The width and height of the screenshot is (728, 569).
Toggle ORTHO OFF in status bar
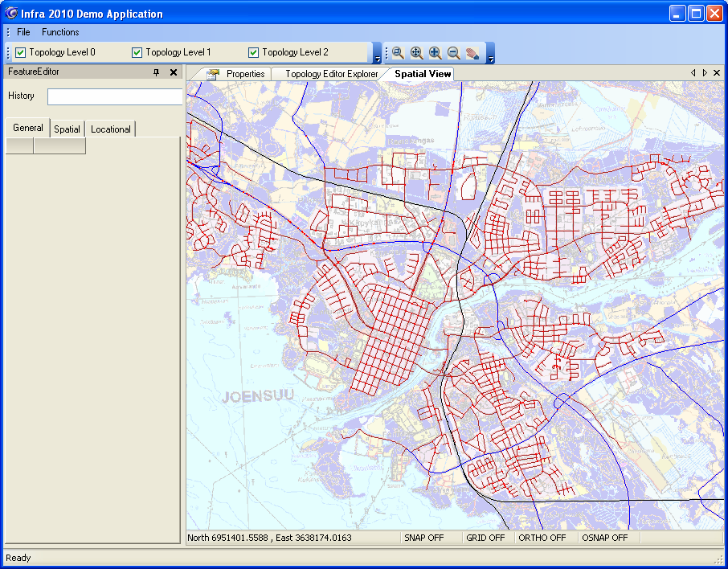pos(542,538)
